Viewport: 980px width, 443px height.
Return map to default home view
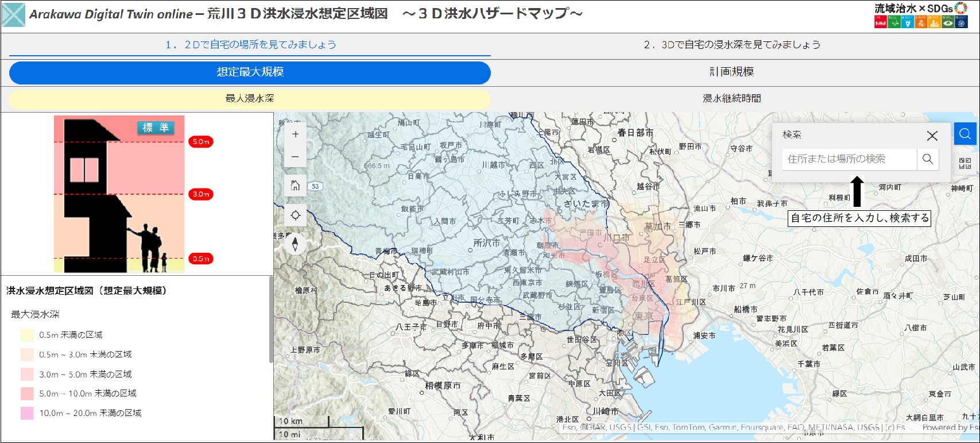295,186
